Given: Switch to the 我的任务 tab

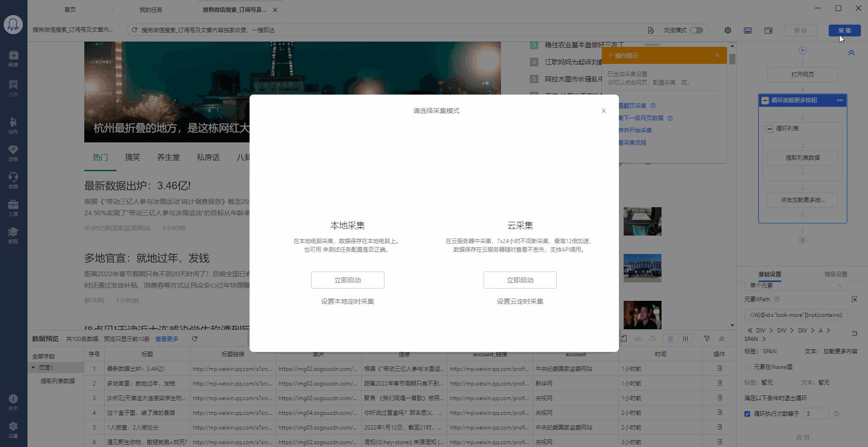Looking at the screenshot, I should tap(151, 9).
